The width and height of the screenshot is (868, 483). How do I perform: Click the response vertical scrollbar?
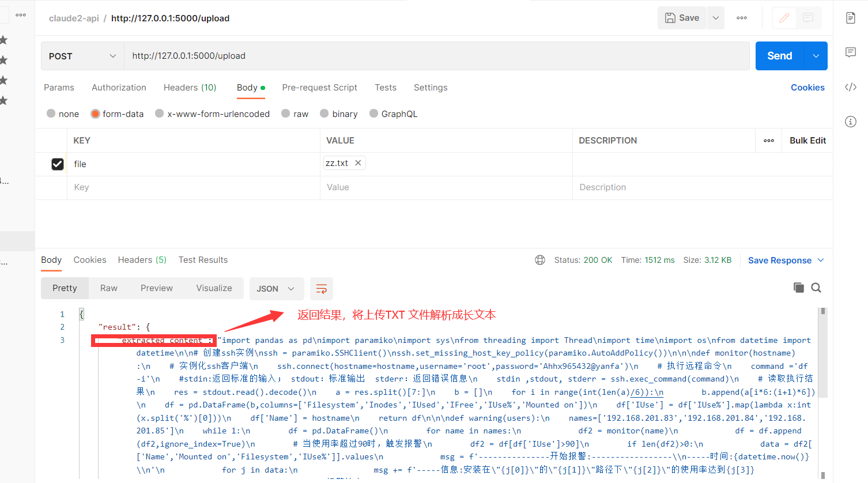pos(823,352)
